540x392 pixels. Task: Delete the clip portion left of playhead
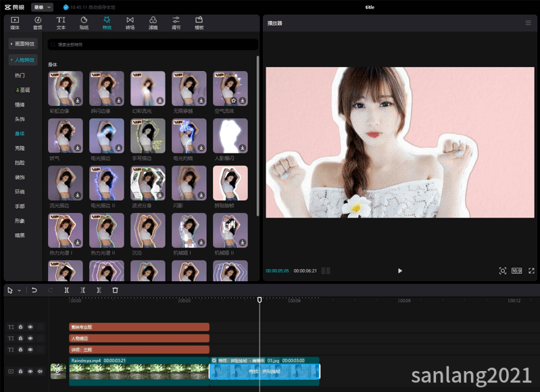pos(82,291)
